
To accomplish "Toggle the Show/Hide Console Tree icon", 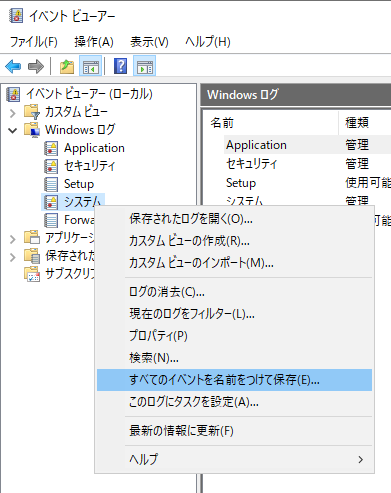I will tap(91, 66).
